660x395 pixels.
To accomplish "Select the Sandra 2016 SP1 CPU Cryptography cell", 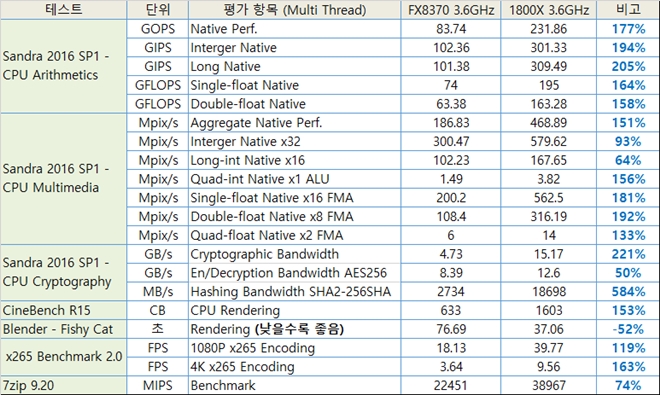I will (64, 272).
